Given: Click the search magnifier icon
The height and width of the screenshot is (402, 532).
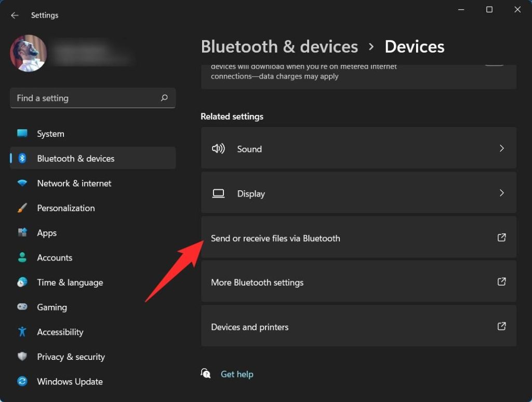Looking at the screenshot, I should click(x=164, y=98).
